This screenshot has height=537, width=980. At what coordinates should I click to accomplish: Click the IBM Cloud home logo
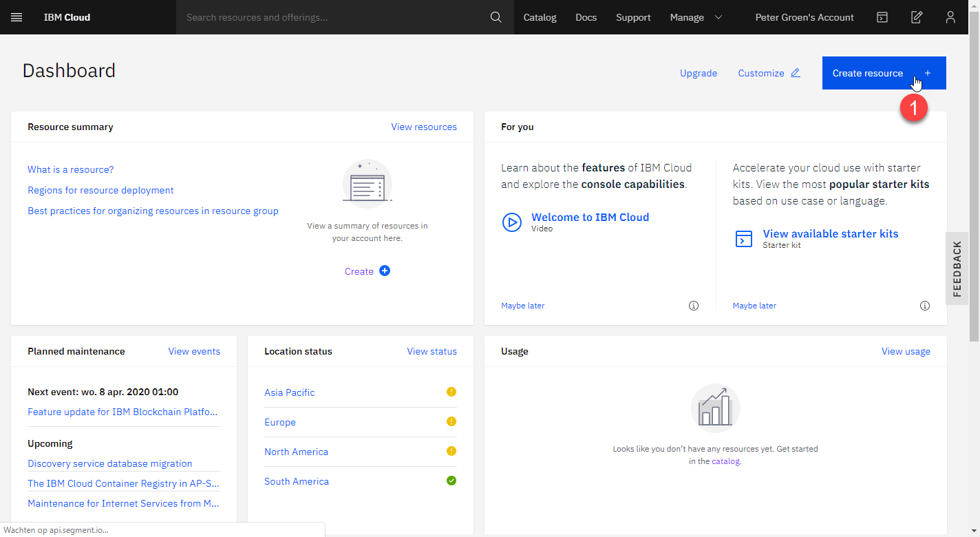(67, 17)
